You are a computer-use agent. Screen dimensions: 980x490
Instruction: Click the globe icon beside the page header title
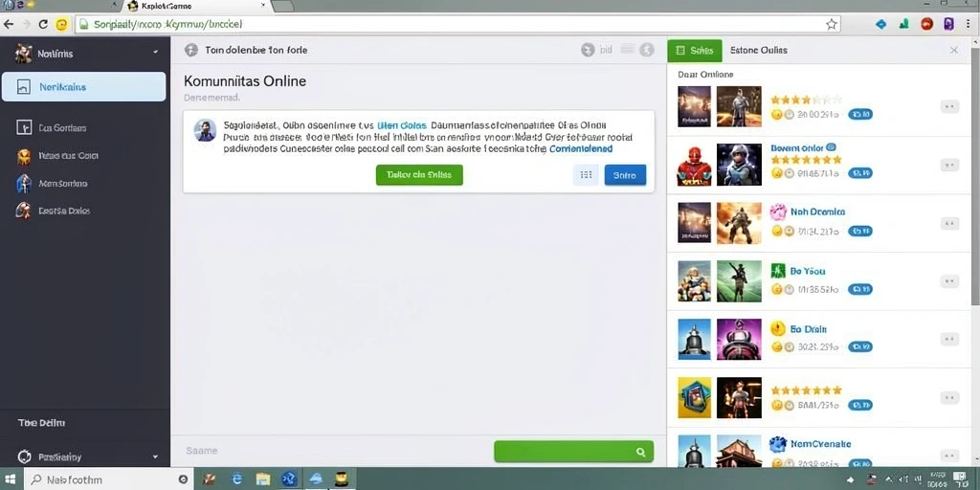pos(191,50)
